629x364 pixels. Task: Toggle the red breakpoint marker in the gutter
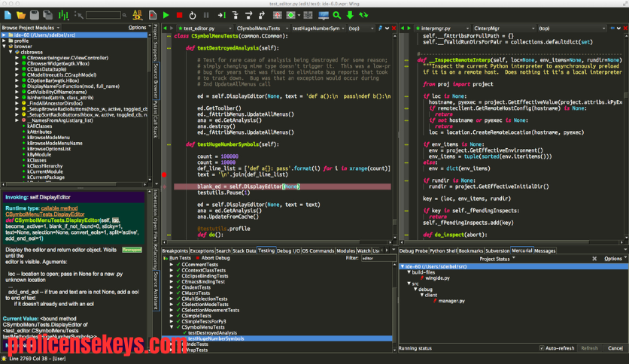(164, 174)
